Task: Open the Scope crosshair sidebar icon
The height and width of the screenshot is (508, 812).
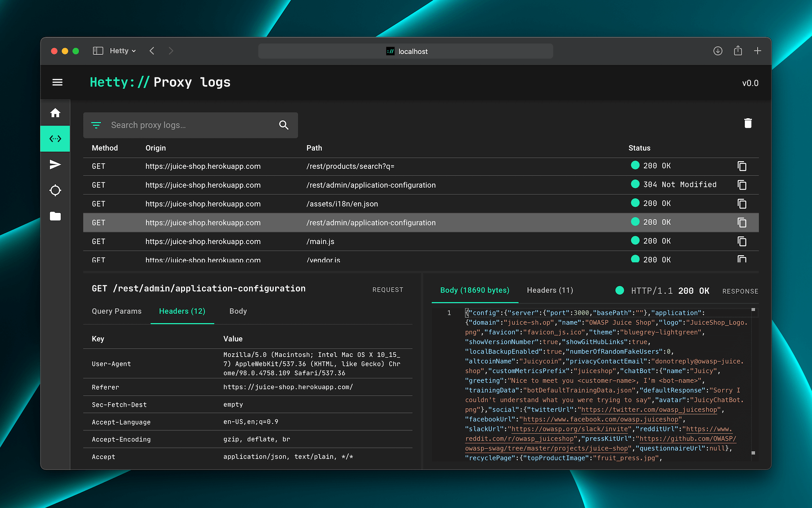Action: coord(55,190)
